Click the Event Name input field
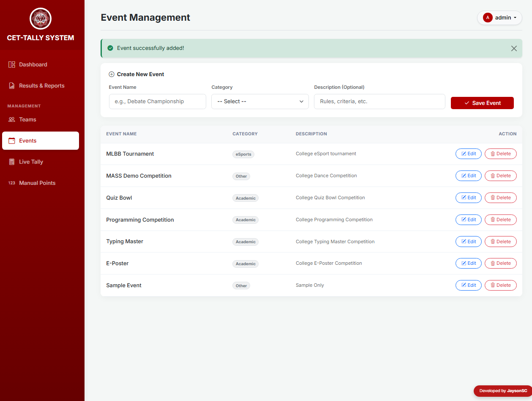This screenshot has height=401, width=532. [x=157, y=102]
